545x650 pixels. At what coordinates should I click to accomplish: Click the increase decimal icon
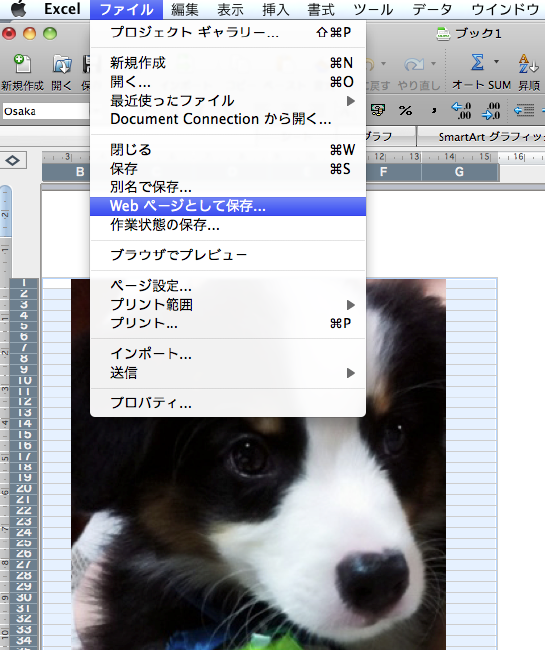click(461, 111)
